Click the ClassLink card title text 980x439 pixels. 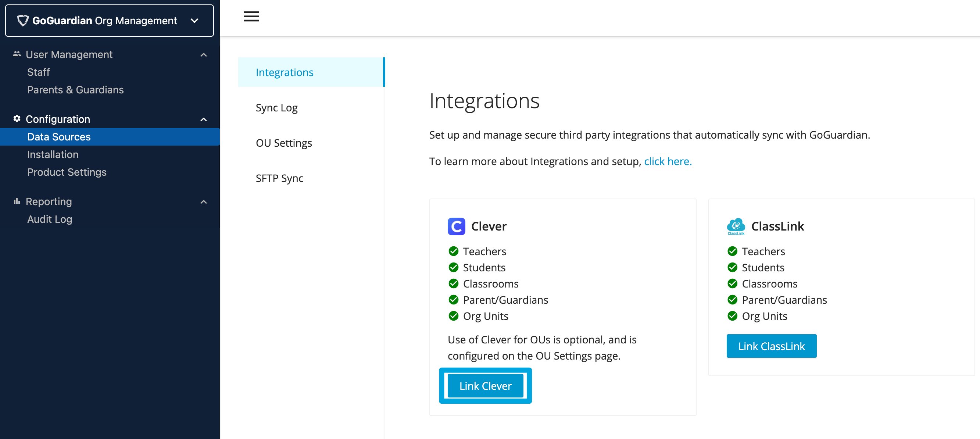(x=777, y=226)
